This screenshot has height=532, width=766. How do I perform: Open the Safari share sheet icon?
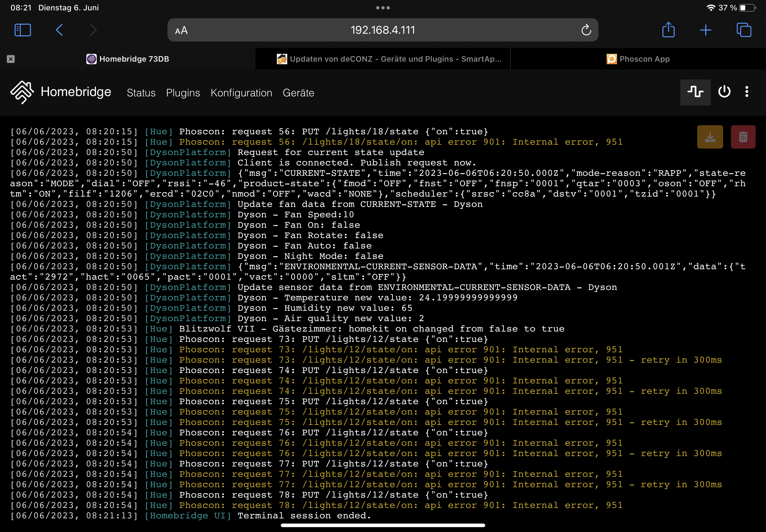(668, 30)
